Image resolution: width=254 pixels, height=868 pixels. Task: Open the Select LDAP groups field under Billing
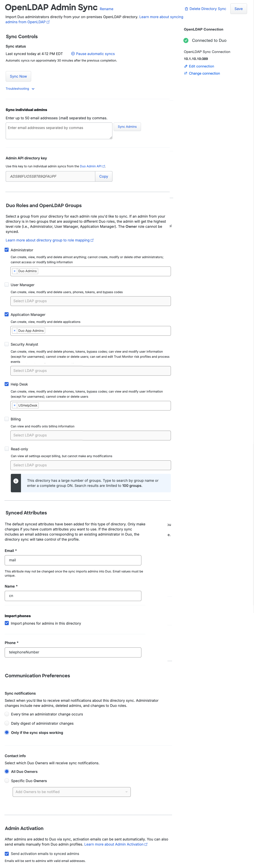90,435
